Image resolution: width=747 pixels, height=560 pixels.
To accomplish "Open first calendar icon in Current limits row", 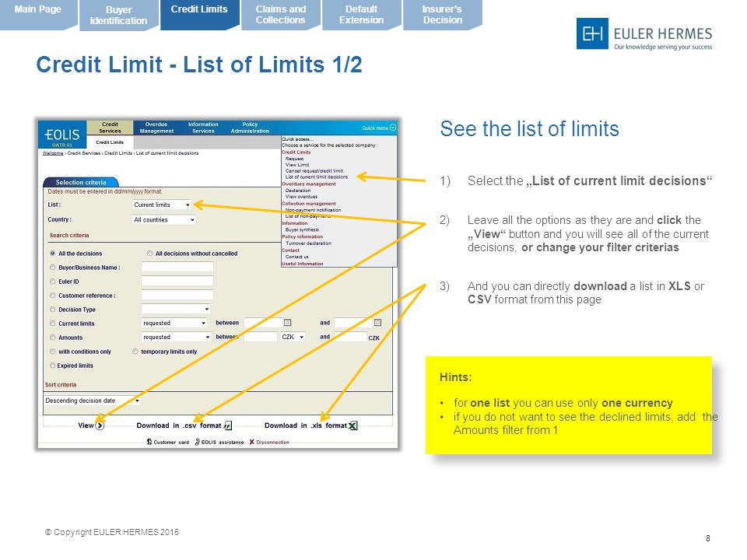I will tap(287, 322).
